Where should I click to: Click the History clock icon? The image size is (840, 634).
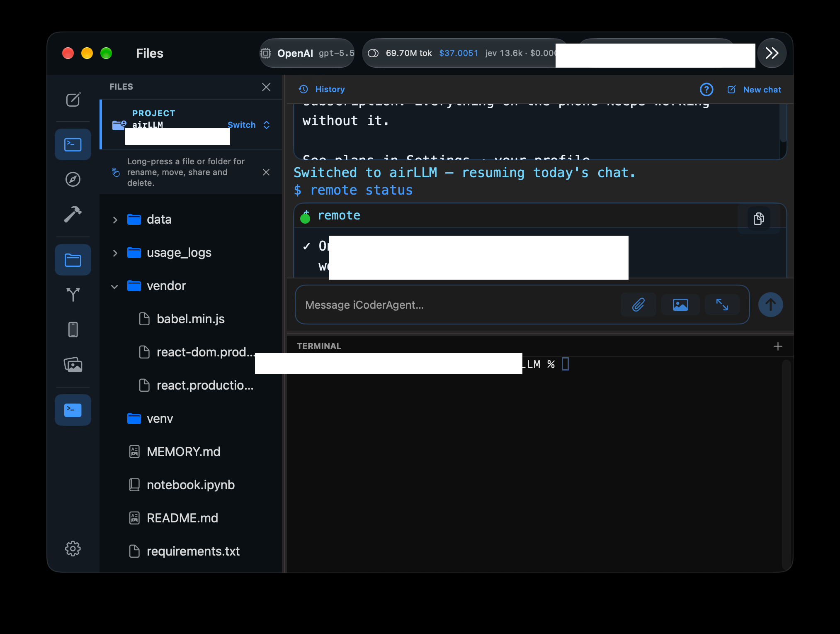tap(303, 89)
